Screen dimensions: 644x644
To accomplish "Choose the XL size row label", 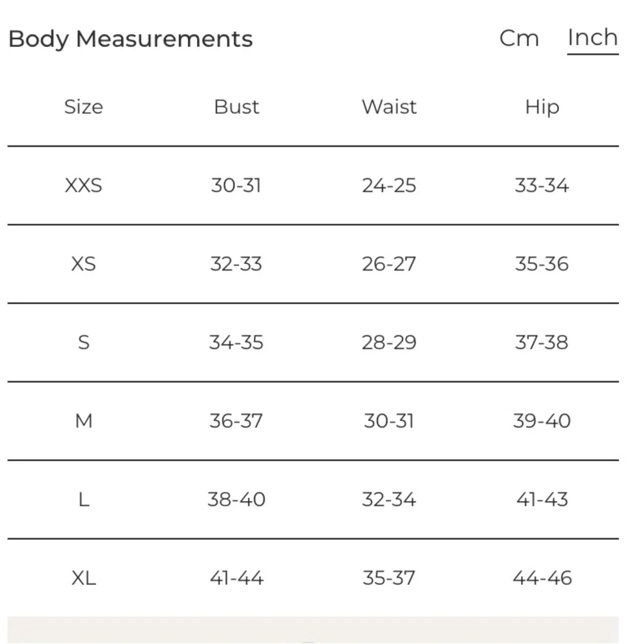I will click(83, 578).
